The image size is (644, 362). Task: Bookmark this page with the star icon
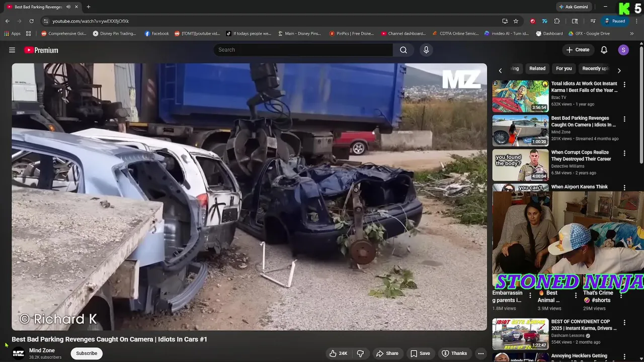[516, 21]
